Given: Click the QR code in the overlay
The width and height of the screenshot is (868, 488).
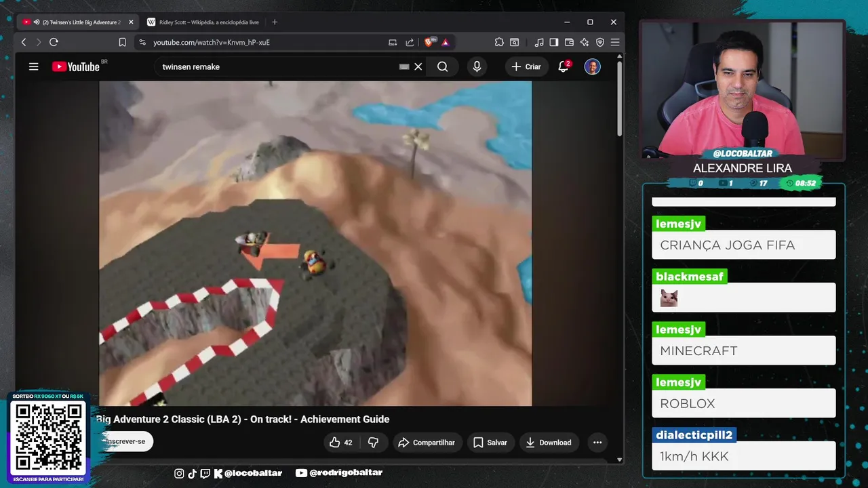Looking at the screenshot, I should pos(48,437).
